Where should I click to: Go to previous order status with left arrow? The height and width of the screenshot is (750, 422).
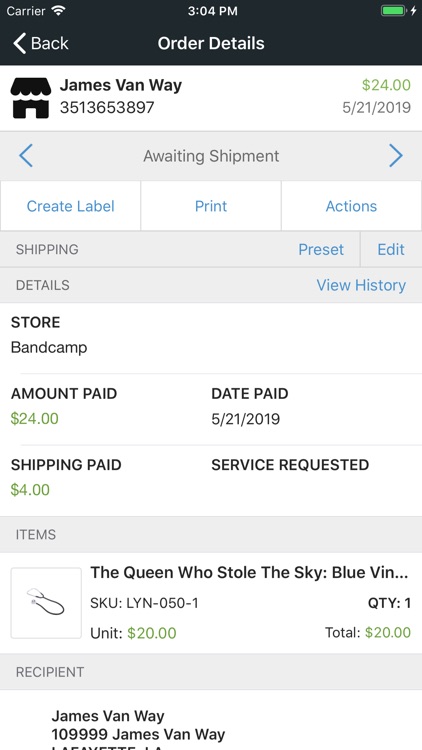(x=26, y=156)
